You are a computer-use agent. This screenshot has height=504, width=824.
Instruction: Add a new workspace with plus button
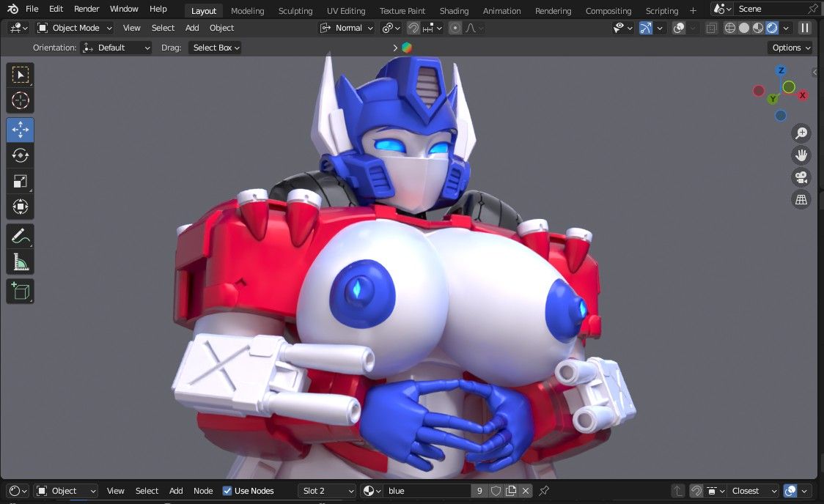(693, 10)
